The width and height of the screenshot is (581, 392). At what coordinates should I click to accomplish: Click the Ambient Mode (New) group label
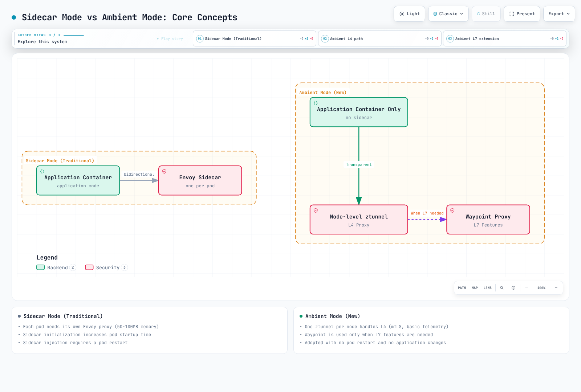(323, 93)
